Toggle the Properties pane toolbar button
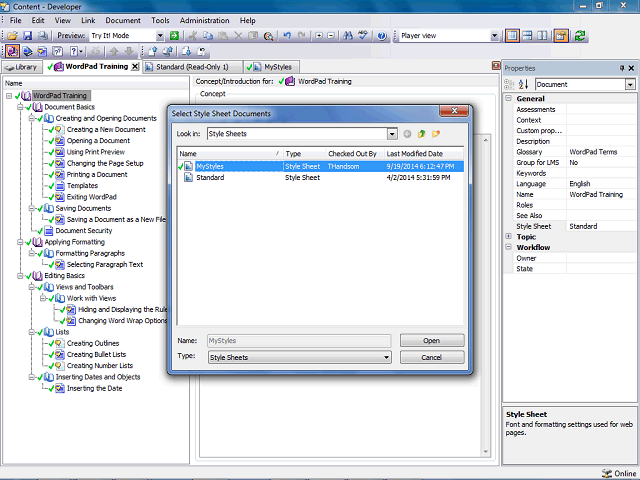Viewport: 640px width, 480px height. [561, 36]
